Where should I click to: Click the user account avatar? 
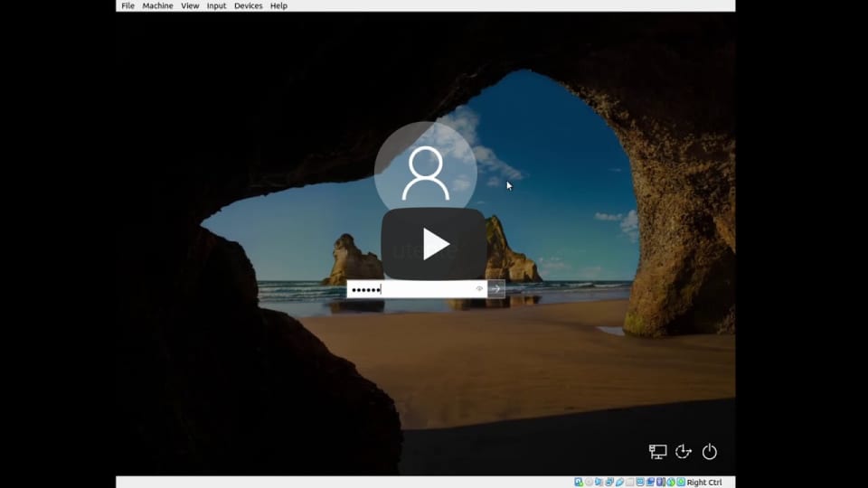pos(425,173)
